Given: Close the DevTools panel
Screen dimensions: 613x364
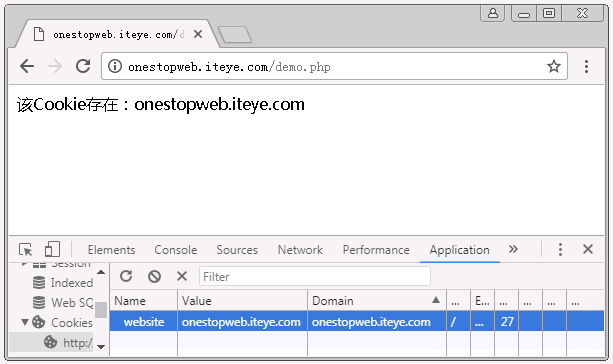Looking at the screenshot, I should pyautogui.click(x=588, y=249).
